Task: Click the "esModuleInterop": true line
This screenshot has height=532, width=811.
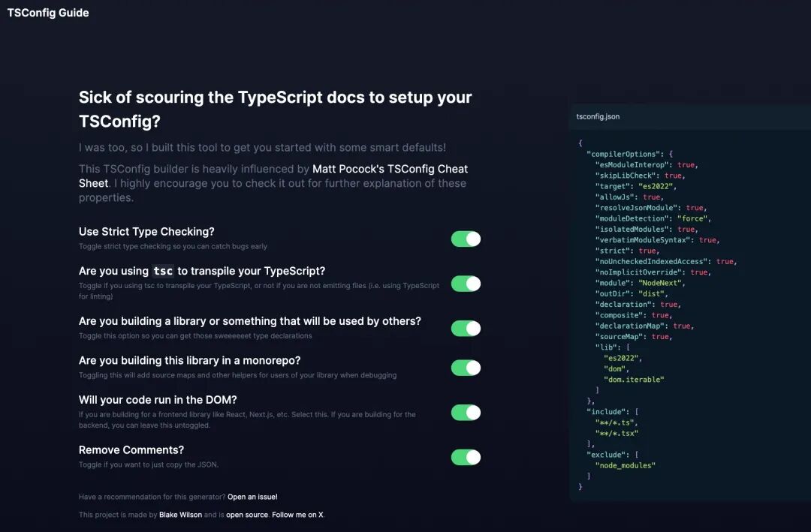Action: pyautogui.click(x=647, y=165)
